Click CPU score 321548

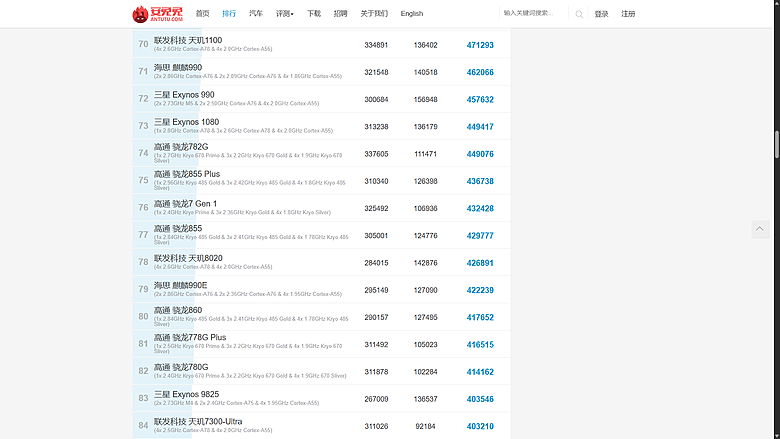[x=376, y=73]
